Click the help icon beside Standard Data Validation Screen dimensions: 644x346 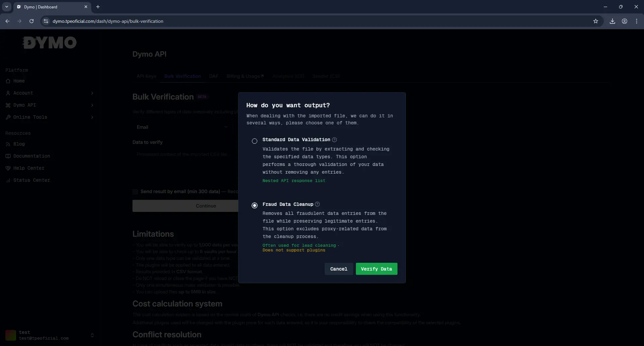point(334,140)
